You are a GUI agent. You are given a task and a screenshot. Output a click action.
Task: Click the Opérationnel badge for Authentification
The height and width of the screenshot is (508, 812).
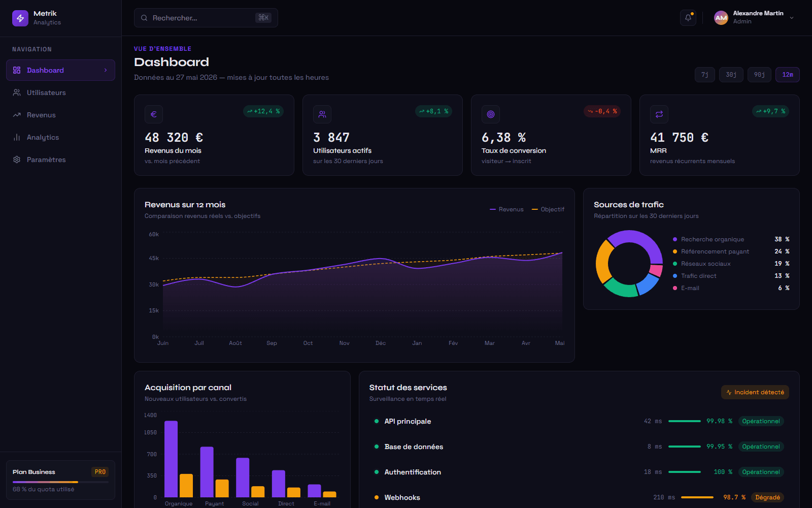point(761,472)
